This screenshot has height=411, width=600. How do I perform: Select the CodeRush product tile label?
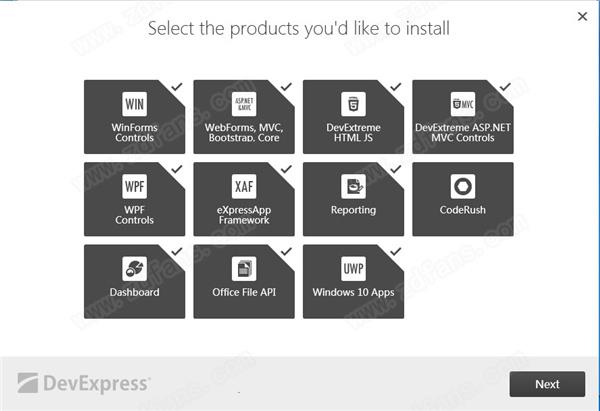[463, 210]
